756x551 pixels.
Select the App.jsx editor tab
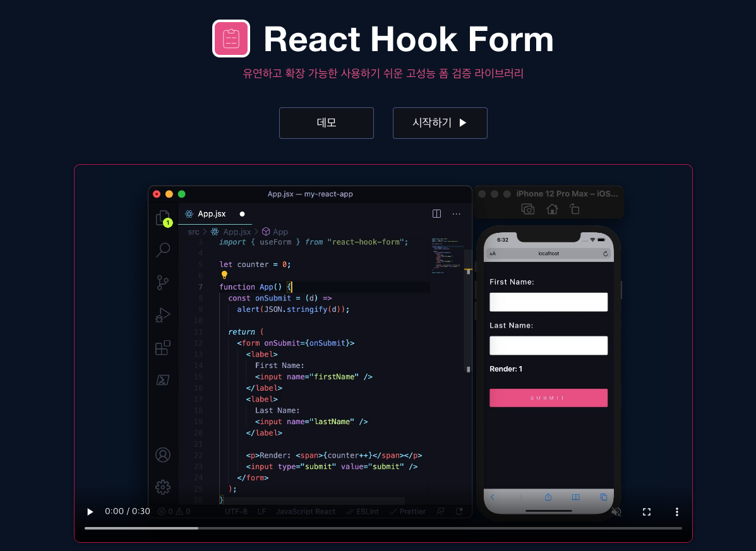[x=215, y=214]
